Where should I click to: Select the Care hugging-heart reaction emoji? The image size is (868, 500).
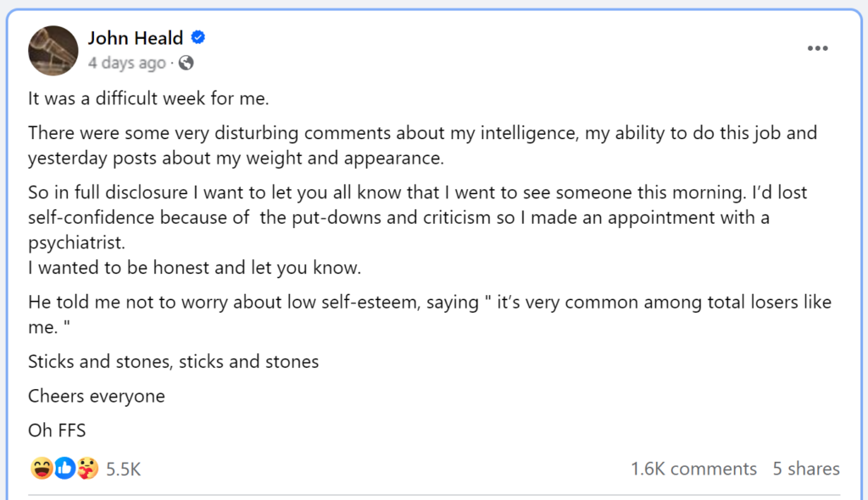click(x=87, y=469)
